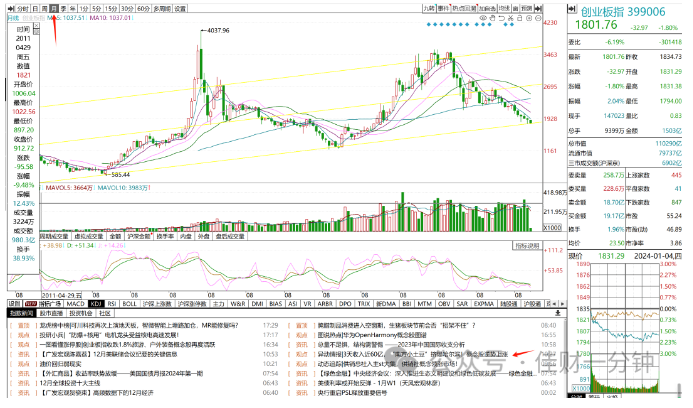Select the BOLL indicator tab

[129, 304]
